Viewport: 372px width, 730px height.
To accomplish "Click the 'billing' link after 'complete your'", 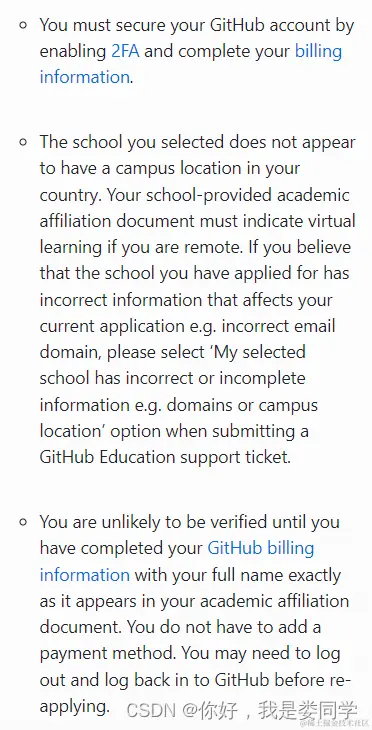I will [318, 51].
